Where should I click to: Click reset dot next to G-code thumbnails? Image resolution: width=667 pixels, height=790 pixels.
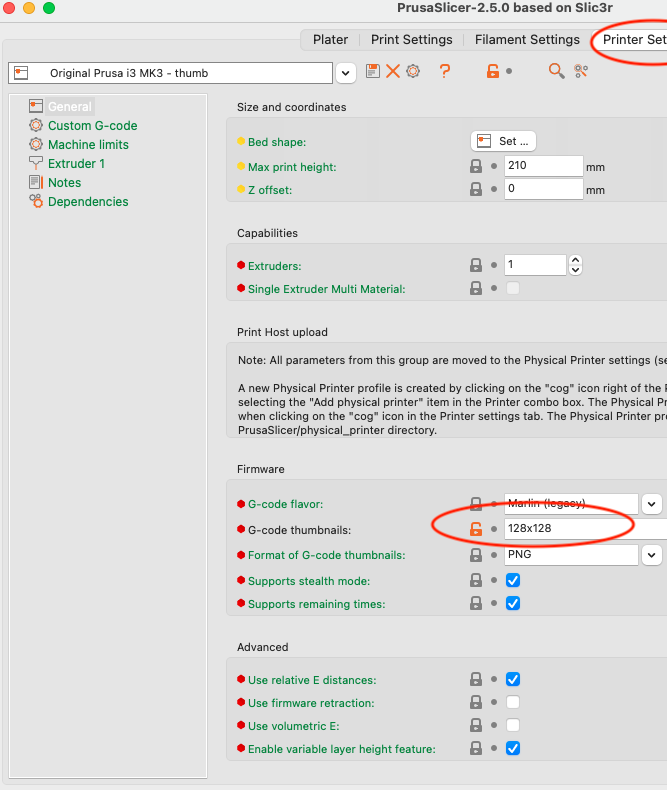(x=494, y=529)
